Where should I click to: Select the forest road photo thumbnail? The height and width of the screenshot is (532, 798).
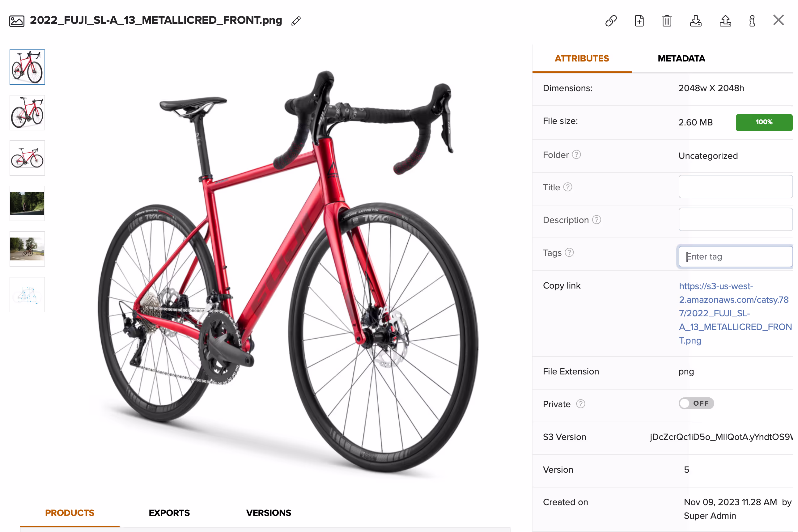27,203
